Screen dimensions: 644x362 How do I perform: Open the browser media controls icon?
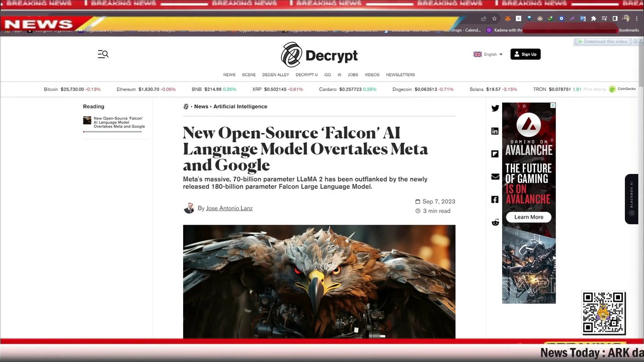pyautogui.click(x=604, y=19)
